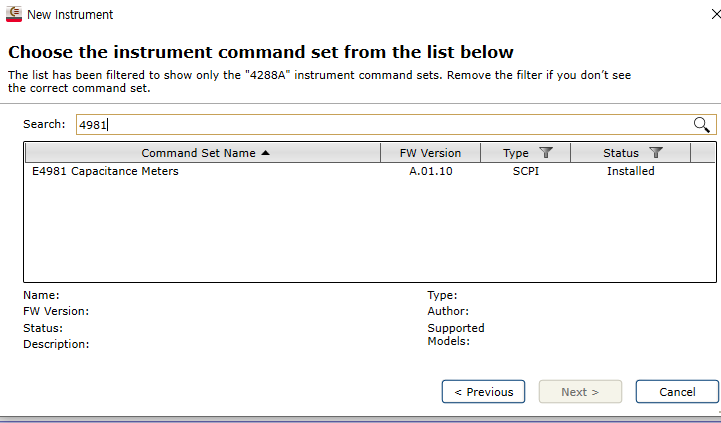Select the E4981 Capacitance Meters command set
The image size is (721, 423).
pos(105,171)
